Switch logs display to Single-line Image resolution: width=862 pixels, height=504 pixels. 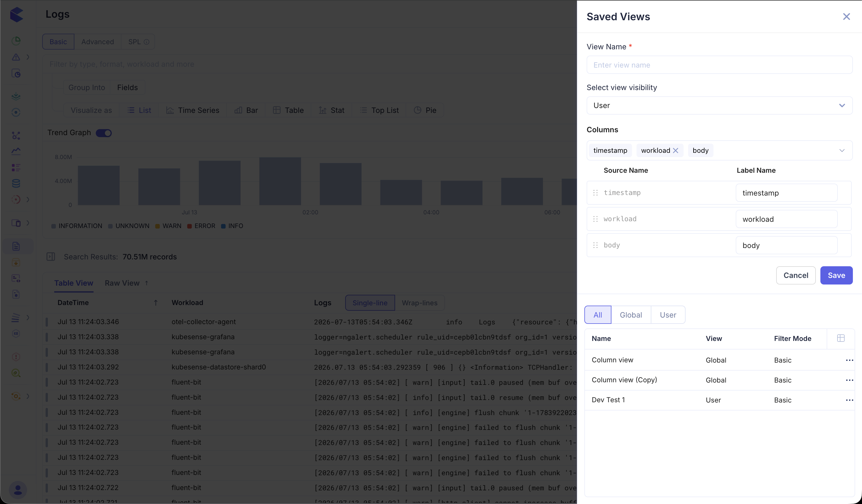click(370, 303)
